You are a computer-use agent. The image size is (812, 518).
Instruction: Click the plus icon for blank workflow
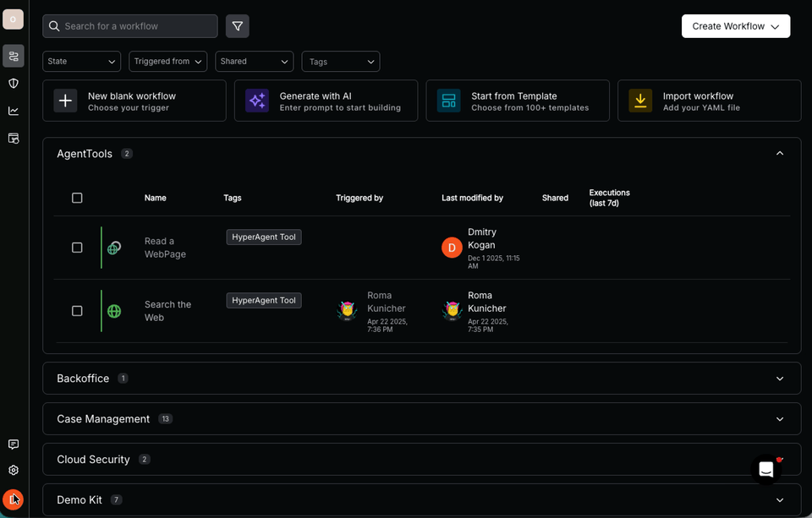65,101
